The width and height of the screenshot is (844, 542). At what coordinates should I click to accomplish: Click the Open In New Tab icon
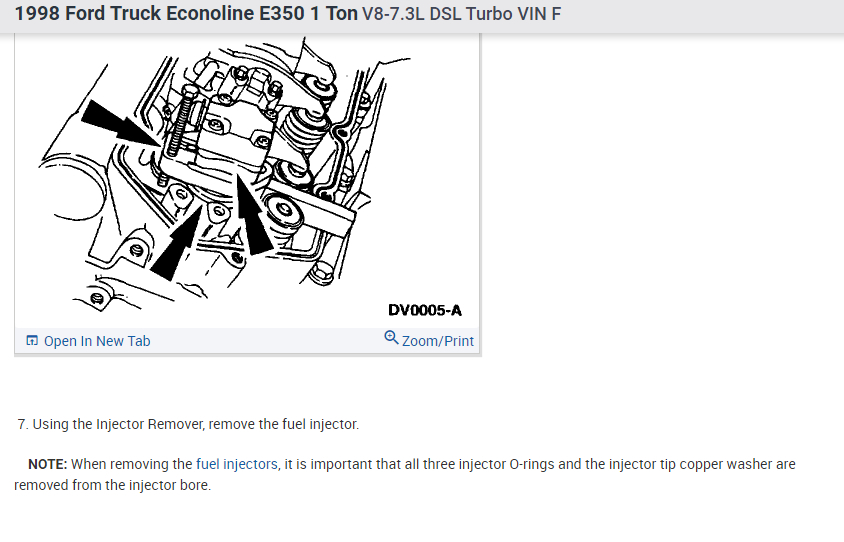tap(32, 340)
